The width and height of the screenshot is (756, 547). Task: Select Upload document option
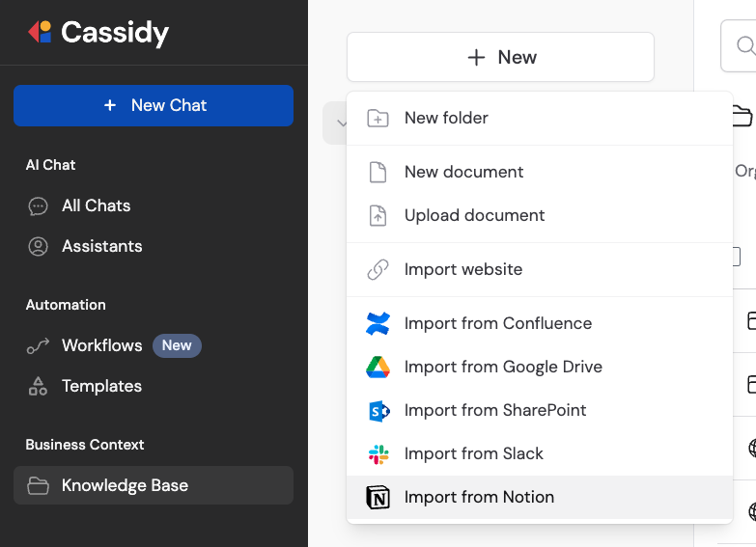pyautogui.click(x=540, y=215)
